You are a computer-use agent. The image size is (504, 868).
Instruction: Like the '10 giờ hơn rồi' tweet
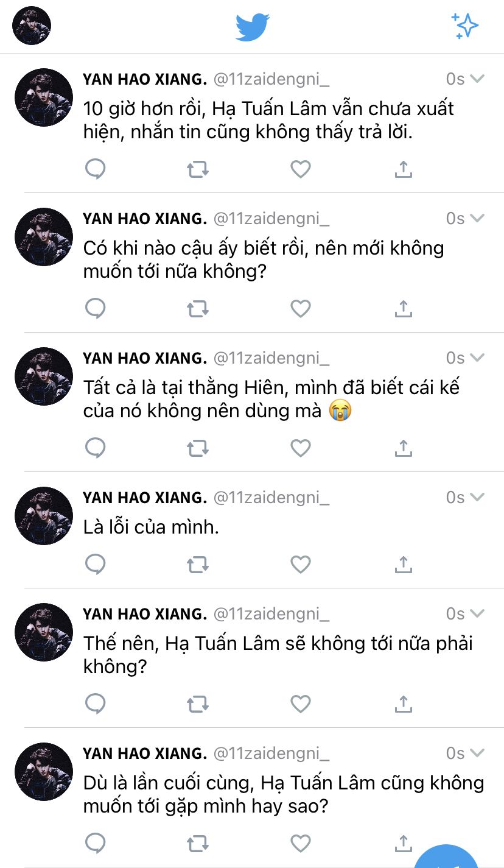point(300,169)
